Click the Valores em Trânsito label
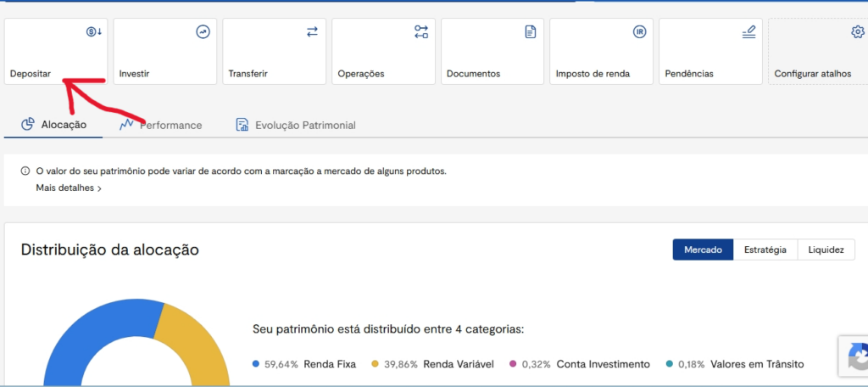868x387 pixels. click(757, 364)
